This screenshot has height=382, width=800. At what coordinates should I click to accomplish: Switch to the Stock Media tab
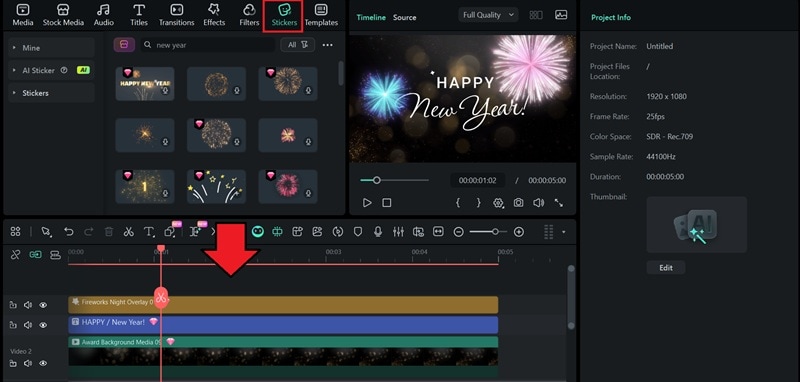pyautogui.click(x=63, y=15)
